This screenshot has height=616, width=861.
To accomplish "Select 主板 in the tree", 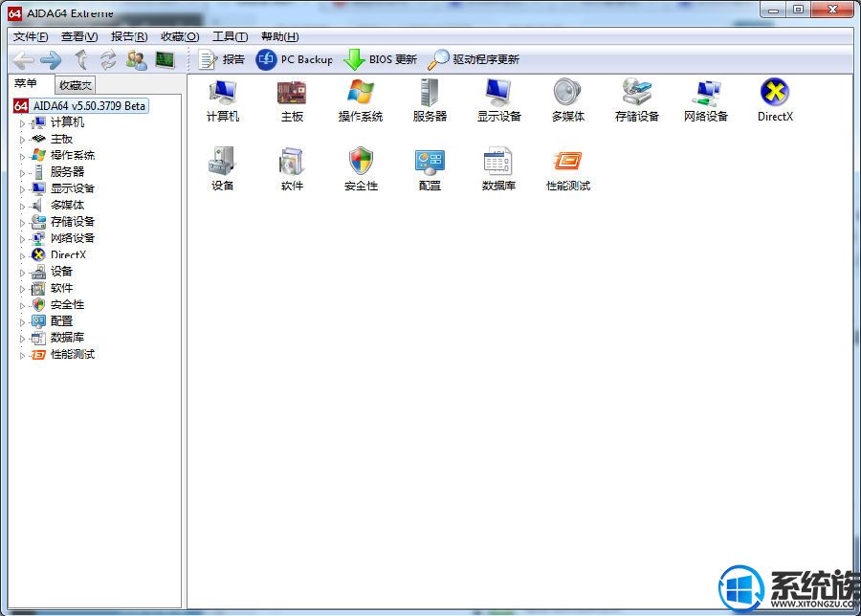I will click(x=61, y=139).
